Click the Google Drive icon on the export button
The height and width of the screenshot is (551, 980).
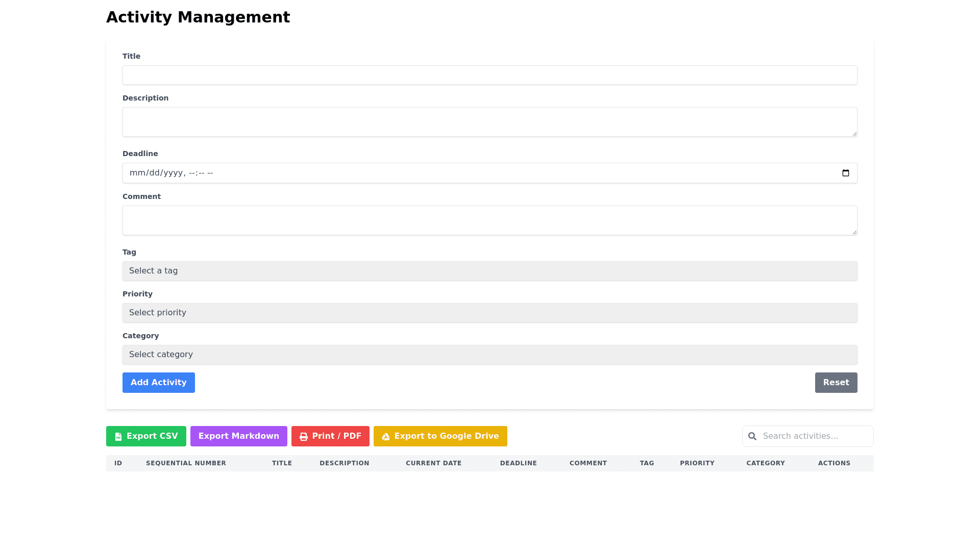tap(386, 437)
